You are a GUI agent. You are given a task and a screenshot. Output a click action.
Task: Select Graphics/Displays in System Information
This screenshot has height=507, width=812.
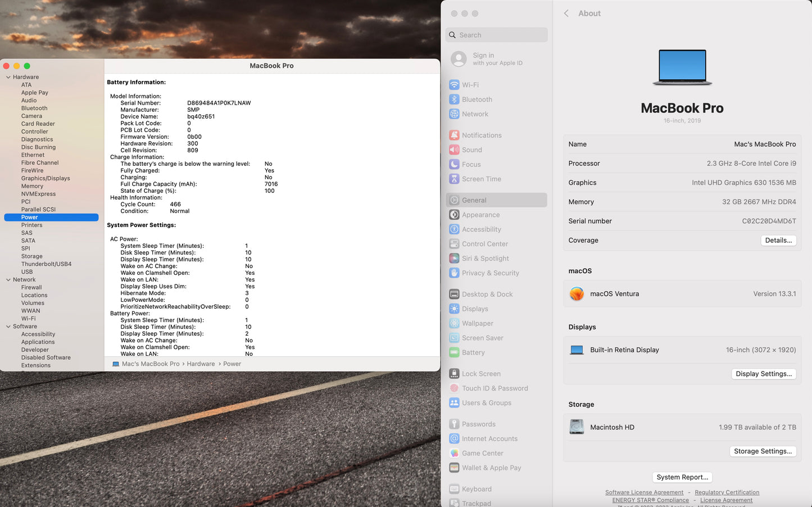click(x=46, y=178)
